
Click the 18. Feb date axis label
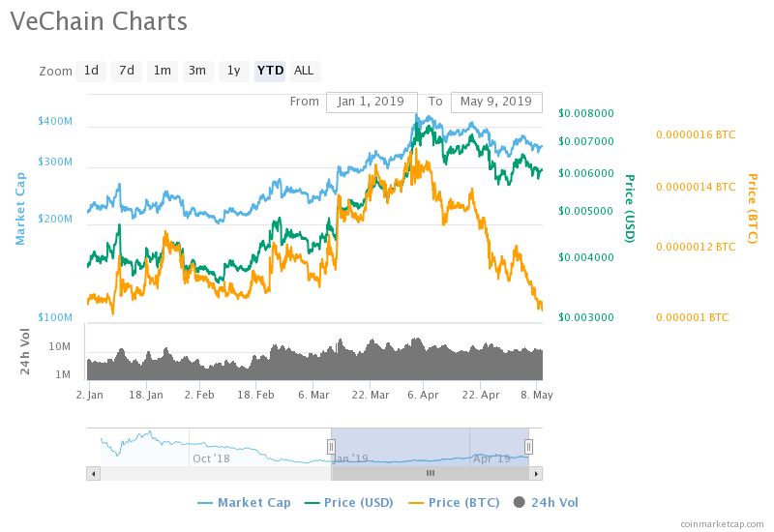coord(255,395)
